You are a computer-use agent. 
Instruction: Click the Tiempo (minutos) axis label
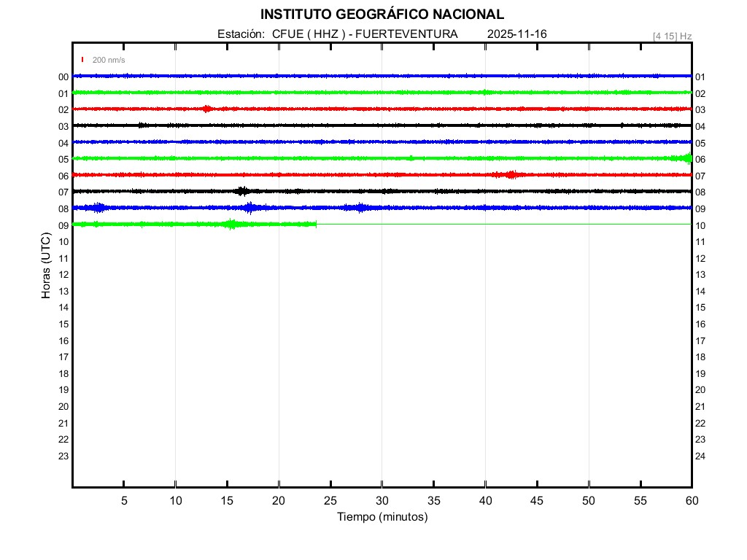pos(382,517)
